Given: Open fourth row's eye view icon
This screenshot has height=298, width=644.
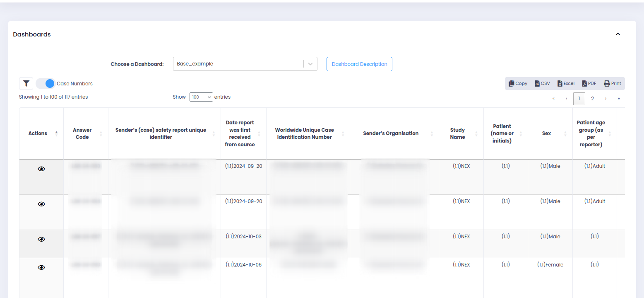Looking at the screenshot, I should (41, 268).
